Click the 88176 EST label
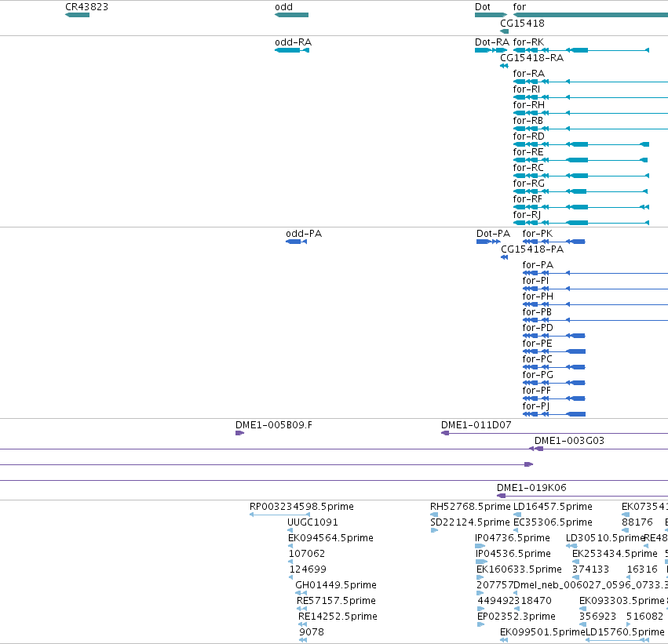Screen dimensions: 668x644 pos(637,522)
